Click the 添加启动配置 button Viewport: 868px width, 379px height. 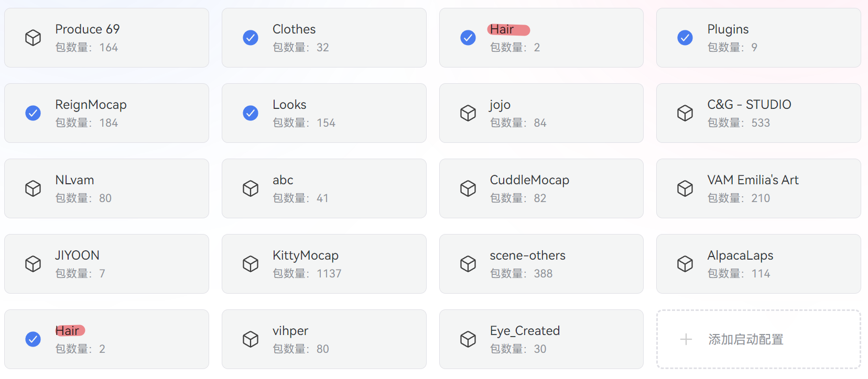(757, 339)
